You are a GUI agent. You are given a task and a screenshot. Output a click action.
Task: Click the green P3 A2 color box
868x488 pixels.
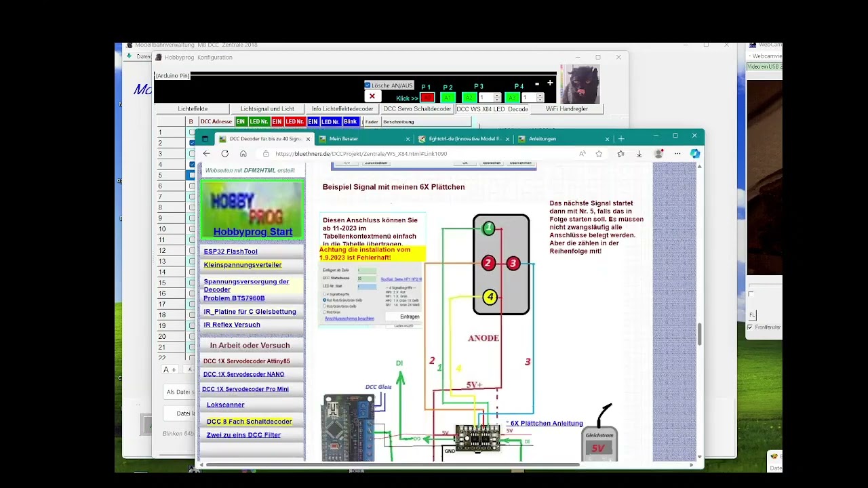pos(469,98)
